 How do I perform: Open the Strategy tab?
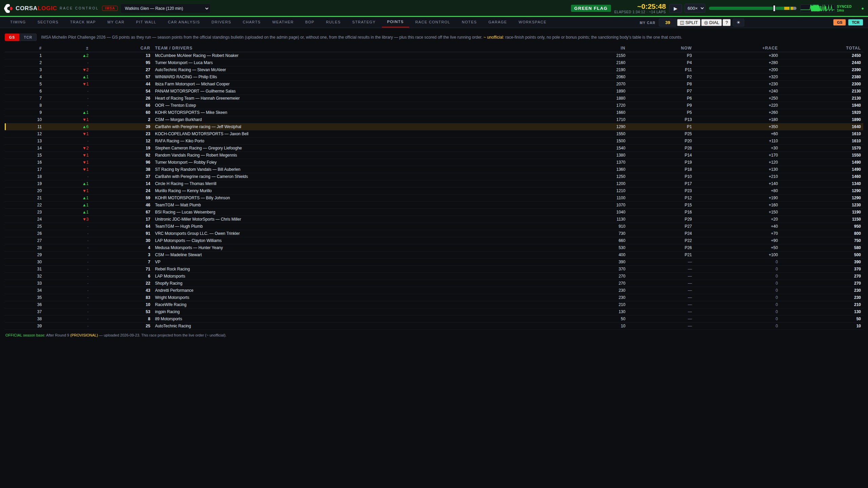(363, 22)
